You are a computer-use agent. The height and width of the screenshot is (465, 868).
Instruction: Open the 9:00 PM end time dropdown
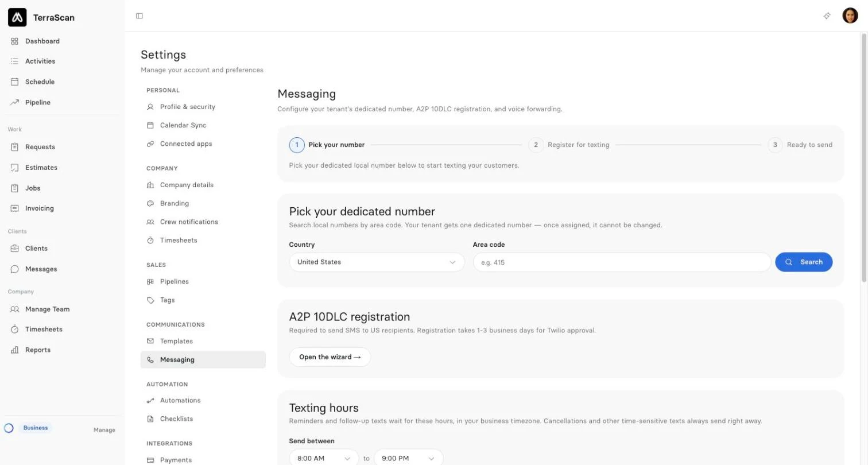click(x=408, y=458)
